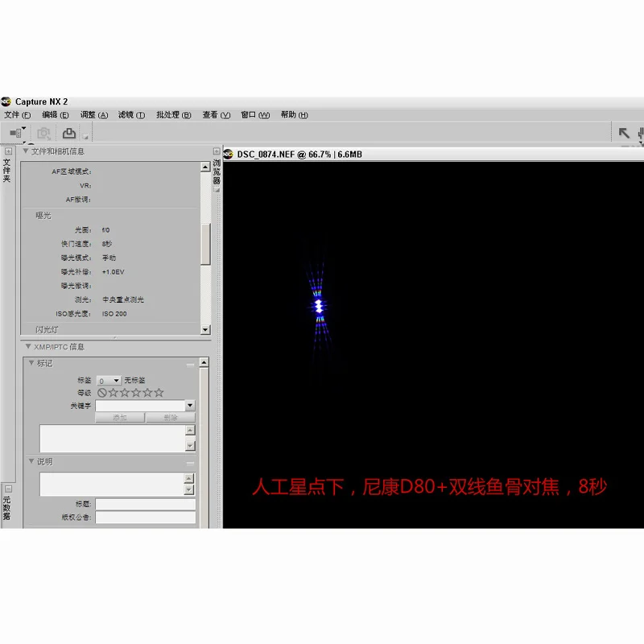Open the 元数据 side panel tab
The height and width of the screenshot is (644, 644).
pyautogui.click(x=7, y=508)
